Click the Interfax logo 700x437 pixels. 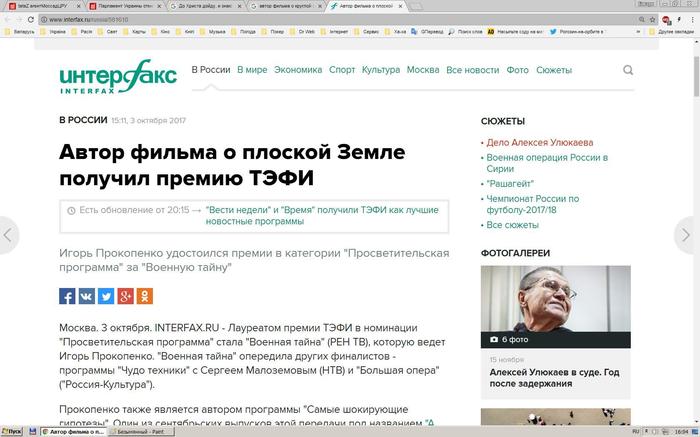pyautogui.click(x=117, y=75)
